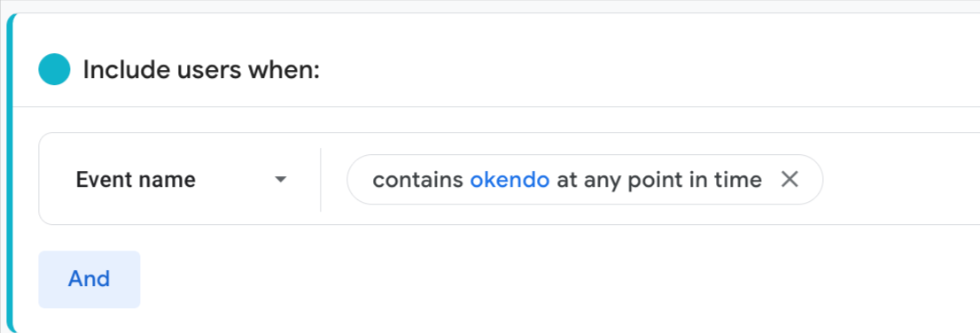Select the teal left border of the group
Image resolution: width=980 pixels, height=333 pixels.
pyautogui.click(x=10, y=173)
